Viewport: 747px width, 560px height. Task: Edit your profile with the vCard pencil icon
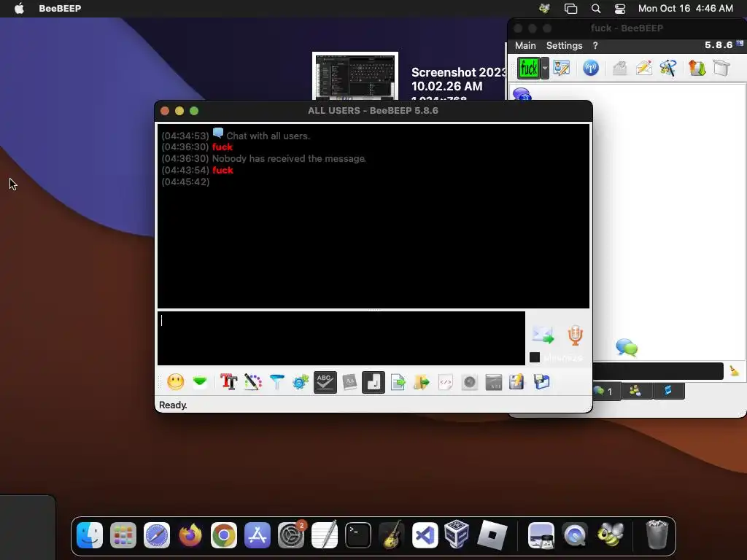pyautogui.click(x=561, y=68)
